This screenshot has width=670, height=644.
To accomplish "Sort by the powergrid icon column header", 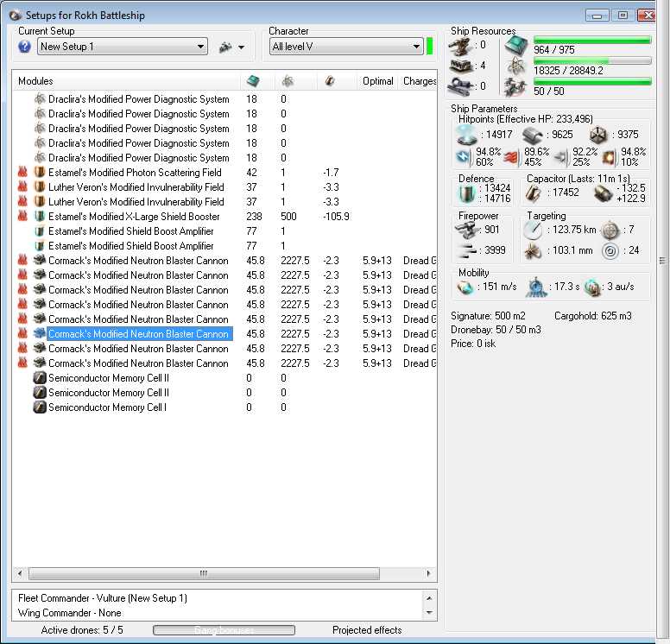I will 288,81.
